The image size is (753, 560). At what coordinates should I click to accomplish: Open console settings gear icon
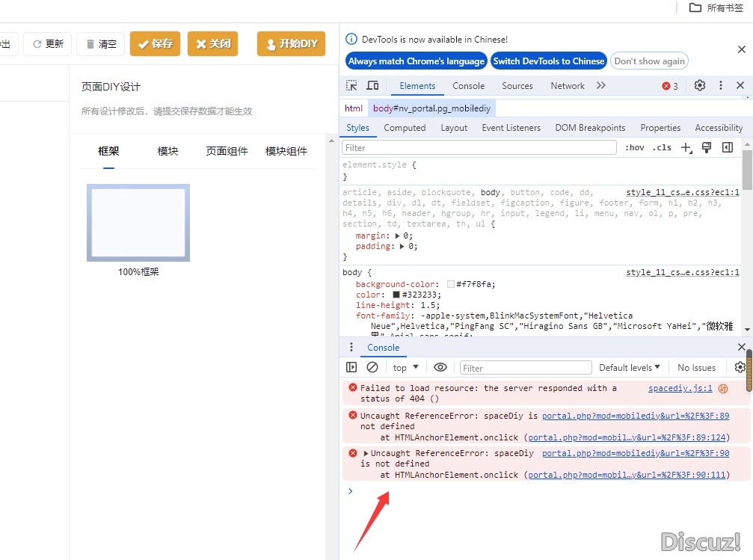tap(740, 367)
